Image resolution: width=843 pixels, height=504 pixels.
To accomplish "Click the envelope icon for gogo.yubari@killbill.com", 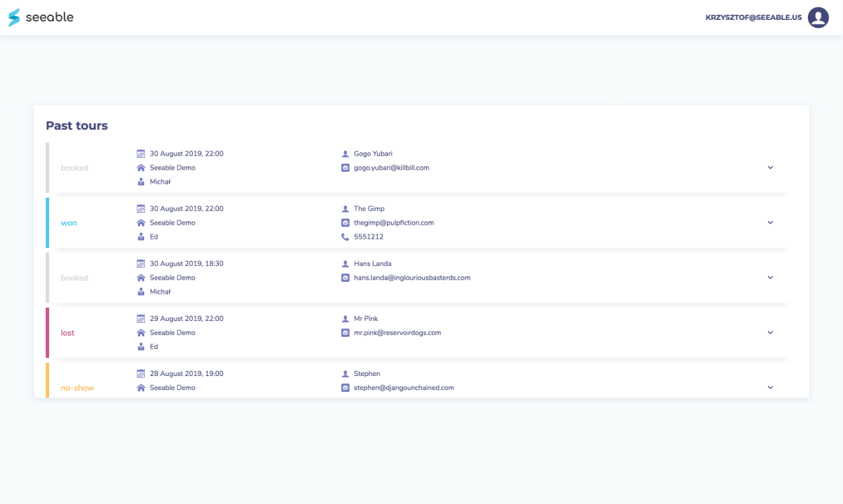I will point(345,167).
